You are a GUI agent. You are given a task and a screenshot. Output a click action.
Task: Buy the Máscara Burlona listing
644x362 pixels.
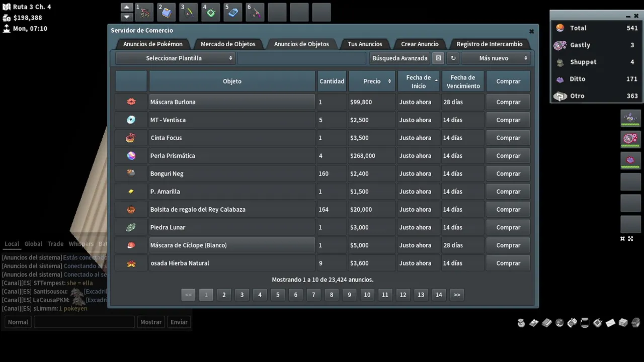[508, 102]
